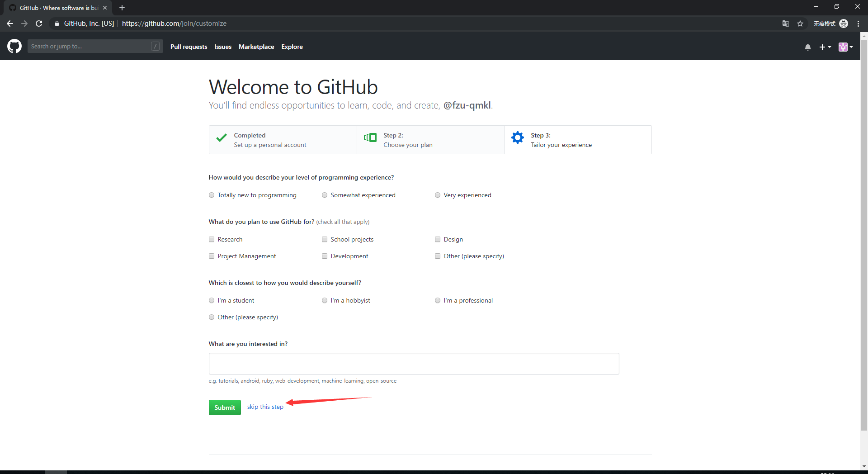This screenshot has height=474, width=868.
Task: Select Somewhat experienced option
Action: coord(325,195)
